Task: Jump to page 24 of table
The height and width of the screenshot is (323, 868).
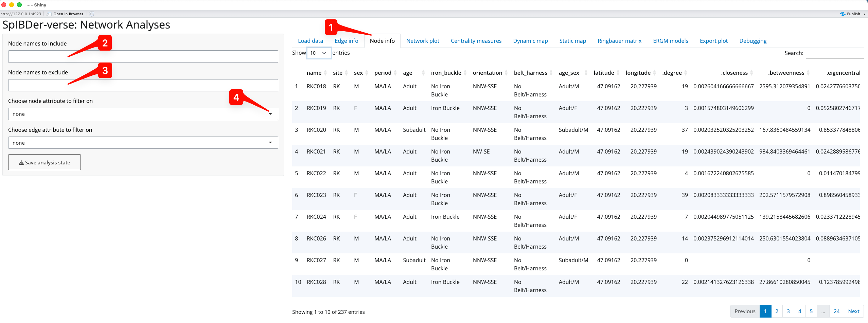Action: [836, 311]
